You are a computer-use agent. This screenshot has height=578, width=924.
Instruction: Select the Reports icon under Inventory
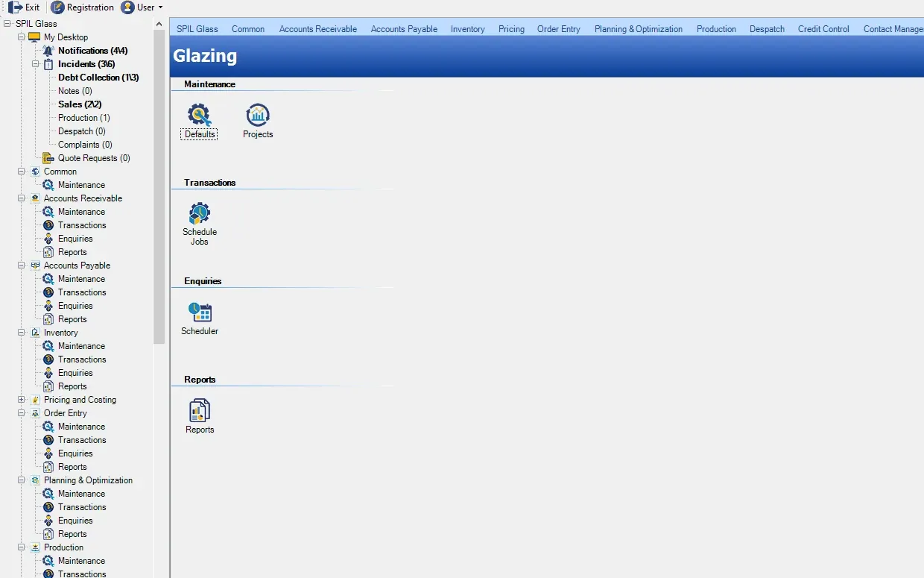pyautogui.click(x=48, y=386)
